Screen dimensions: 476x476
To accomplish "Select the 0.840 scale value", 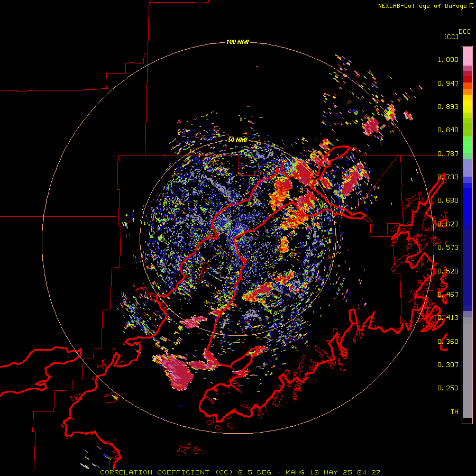I will [448, 130].
